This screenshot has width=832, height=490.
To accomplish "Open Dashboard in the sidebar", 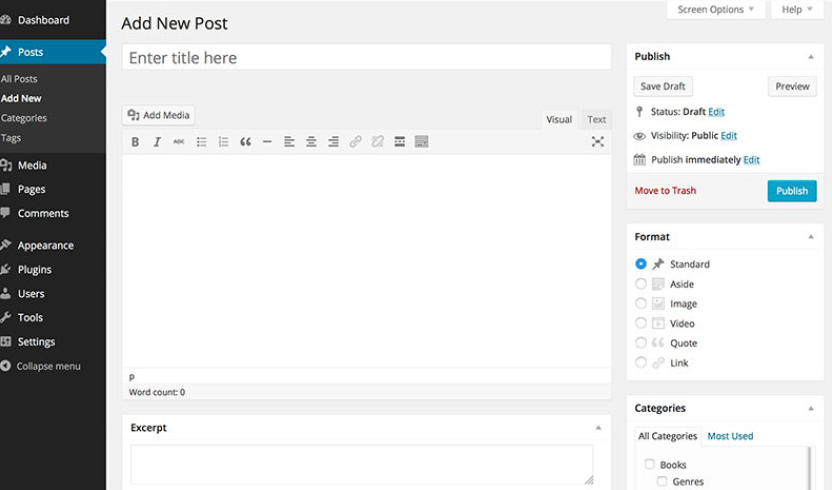I will click(x=44, y=20).
